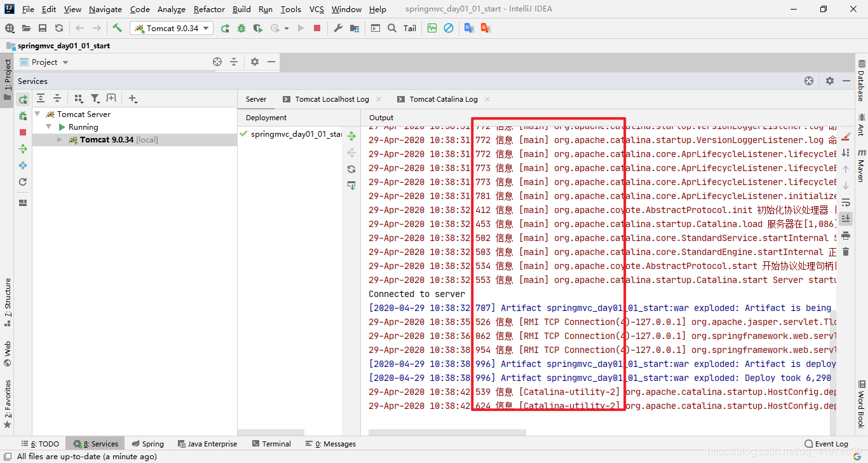
Task: Click the green monitor icon in toolbar
Action: (432, 28)
